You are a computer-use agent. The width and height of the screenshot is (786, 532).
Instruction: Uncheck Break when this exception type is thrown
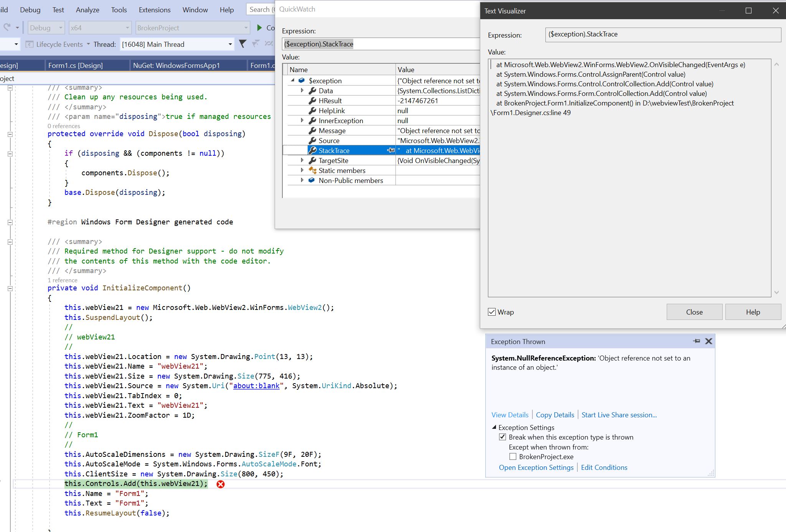(x=503, y=437)
